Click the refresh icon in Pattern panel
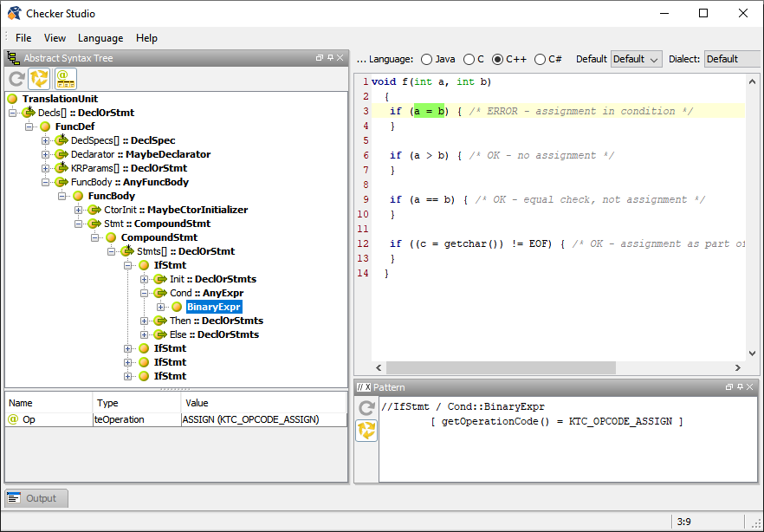This screenshot has width=764, height=532. (366, 407)
